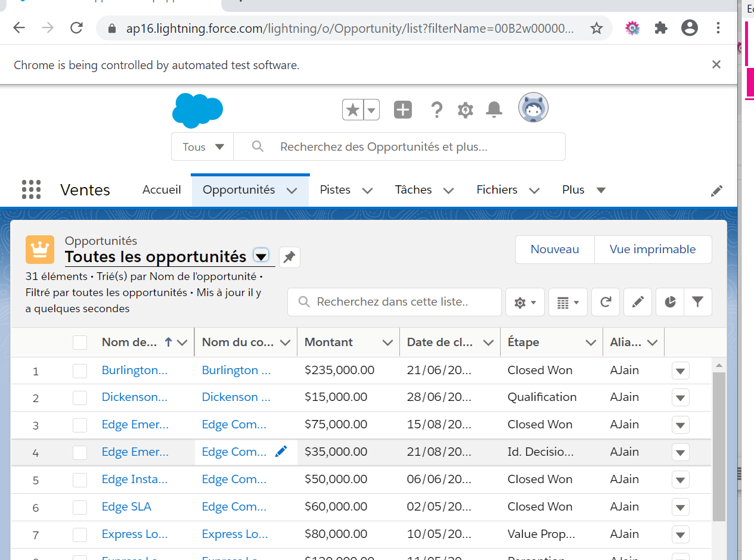
Task: Select the Edge Insta... row checkbox
Action: pos(80,480)
